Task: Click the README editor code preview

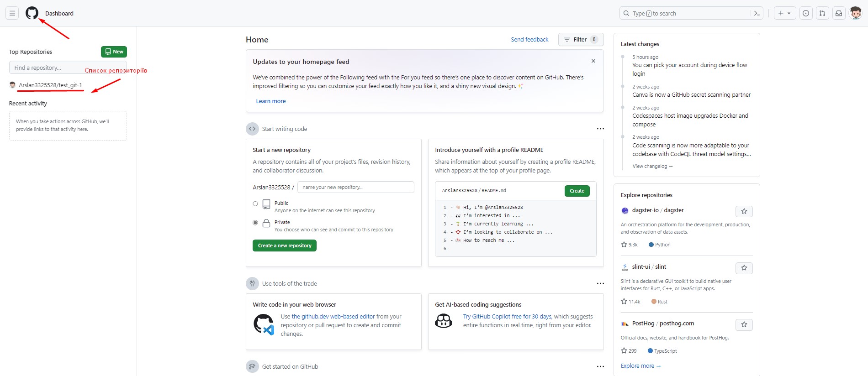Action: point(515,228)
